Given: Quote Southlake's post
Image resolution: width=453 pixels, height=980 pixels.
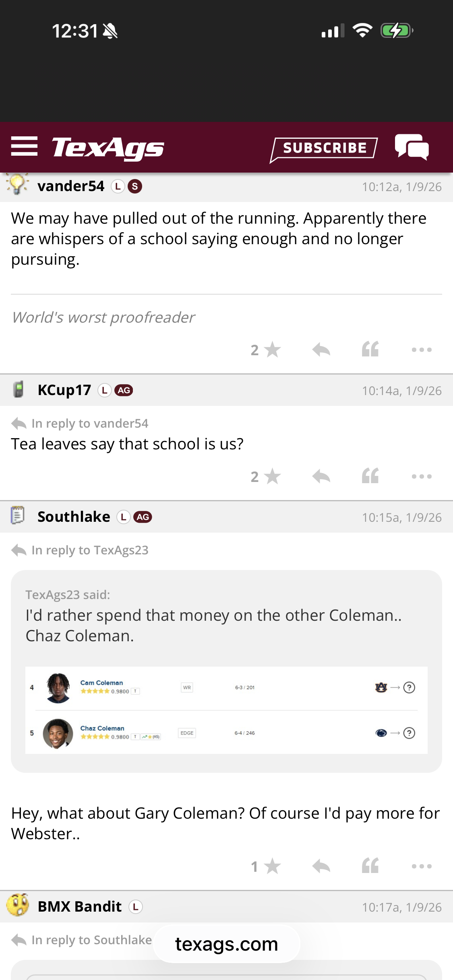Looking at the screenshot, I should (x=370, y=866).
